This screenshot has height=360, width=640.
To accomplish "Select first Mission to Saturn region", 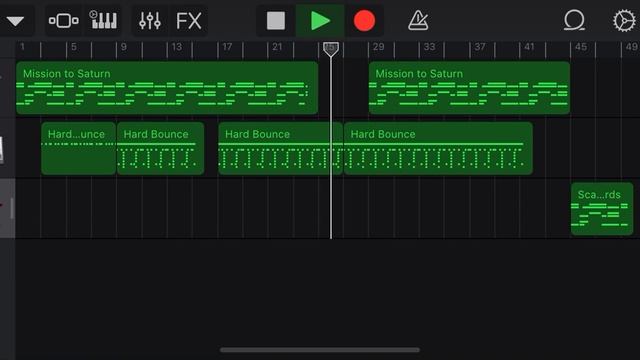I will click(167, 88).
